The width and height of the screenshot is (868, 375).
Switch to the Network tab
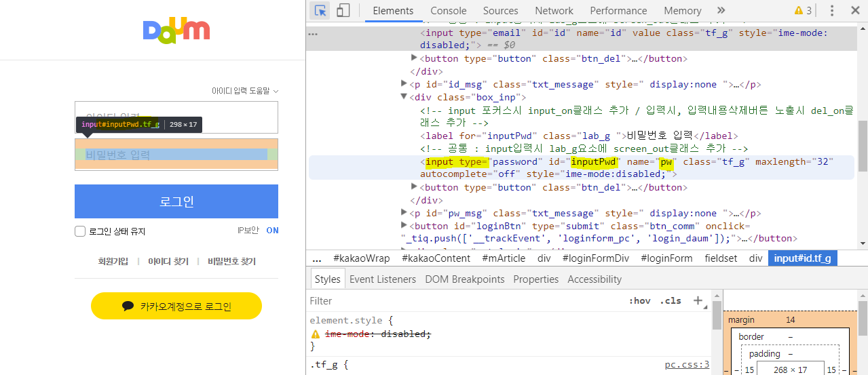[x=554, y=10]
